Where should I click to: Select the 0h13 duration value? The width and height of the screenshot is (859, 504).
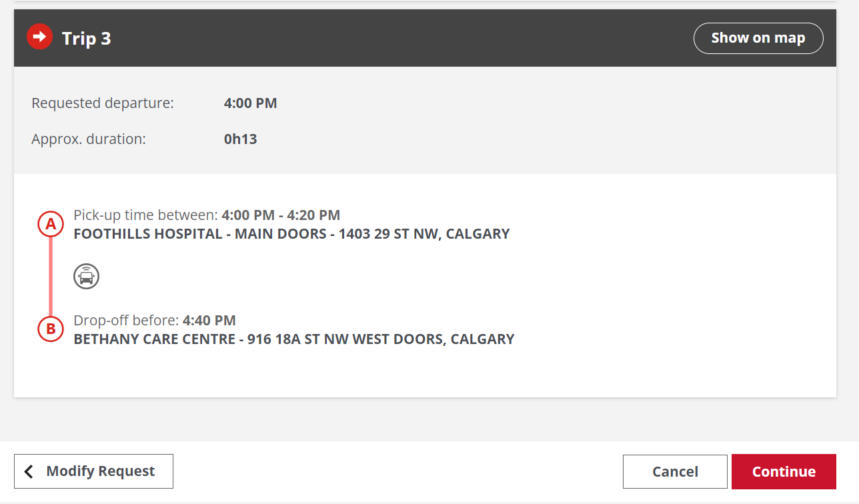click(240, 139)
